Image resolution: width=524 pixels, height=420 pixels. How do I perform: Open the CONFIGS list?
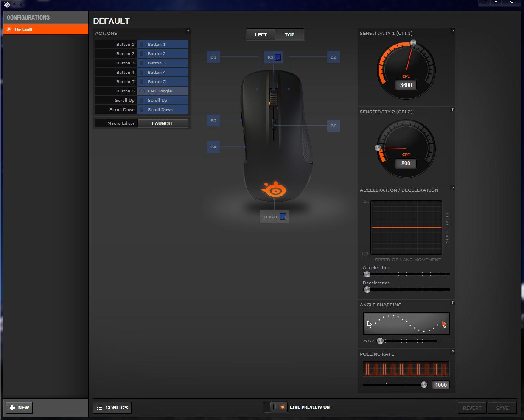pos(112,408)
